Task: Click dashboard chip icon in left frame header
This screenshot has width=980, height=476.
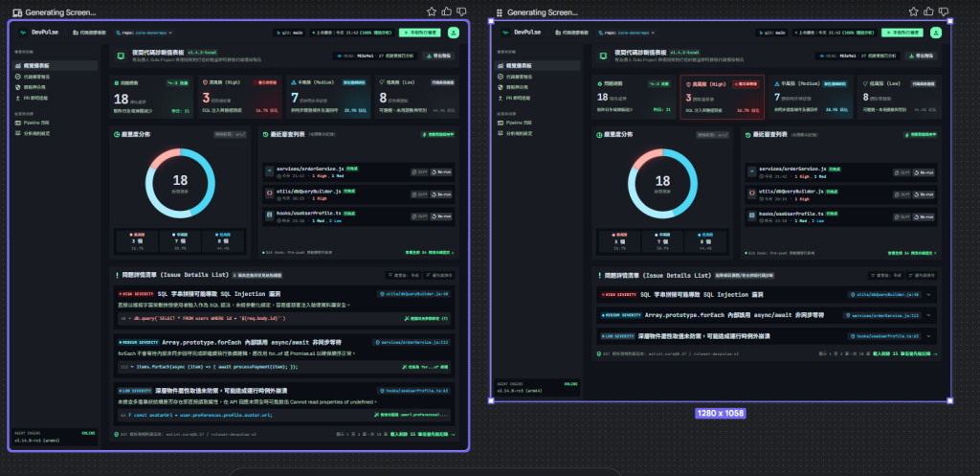Action: pos(122,56)
